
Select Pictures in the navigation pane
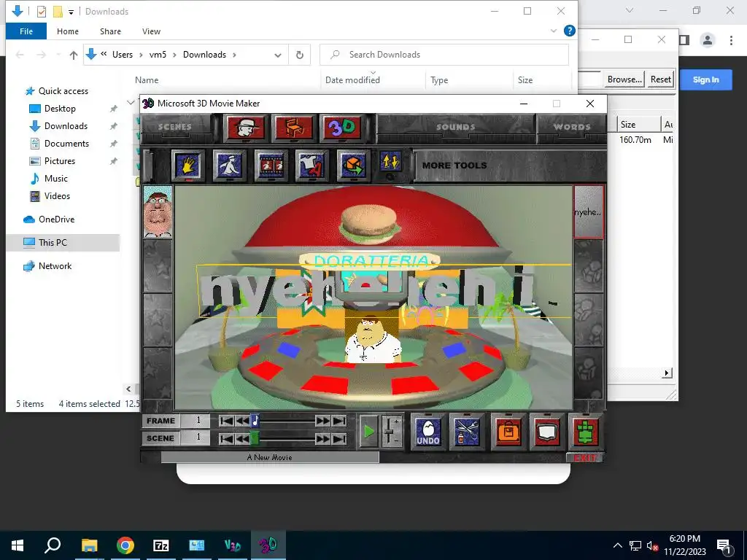[x=60, y=161]
